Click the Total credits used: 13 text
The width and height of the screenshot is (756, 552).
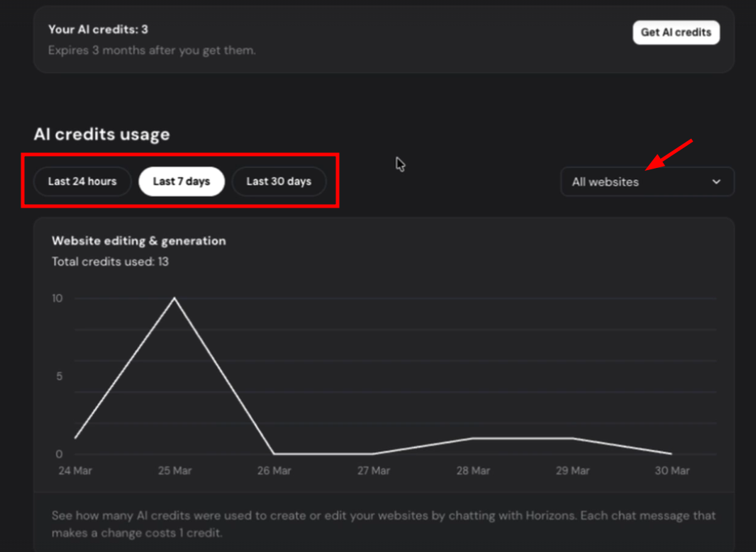tap(110, 261)
